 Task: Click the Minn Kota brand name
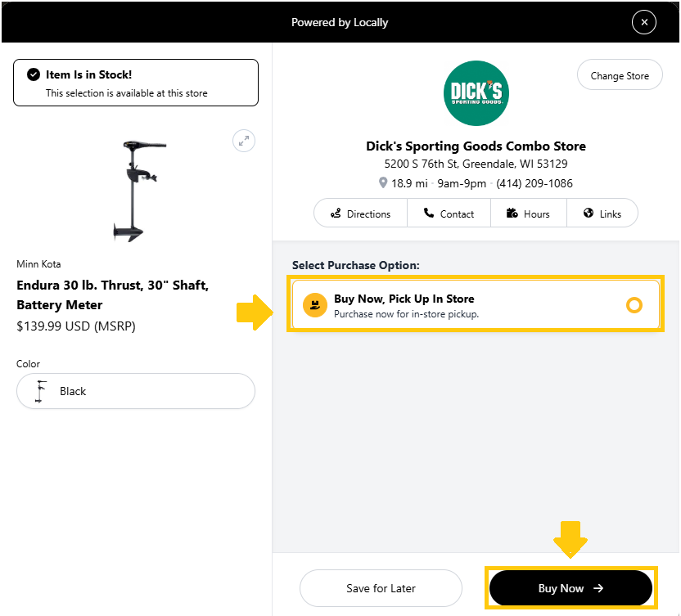click(38, 264)
